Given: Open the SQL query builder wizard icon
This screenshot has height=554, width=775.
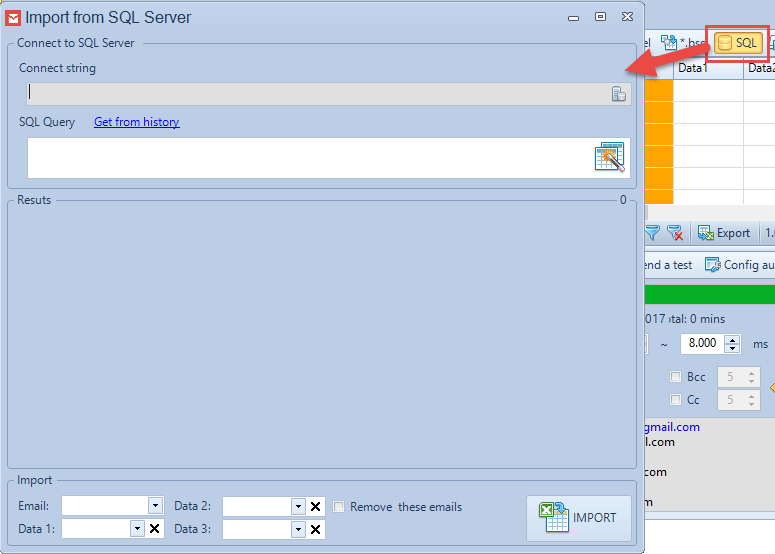Looking at the screenshot, I should click(x=609, y=157).
